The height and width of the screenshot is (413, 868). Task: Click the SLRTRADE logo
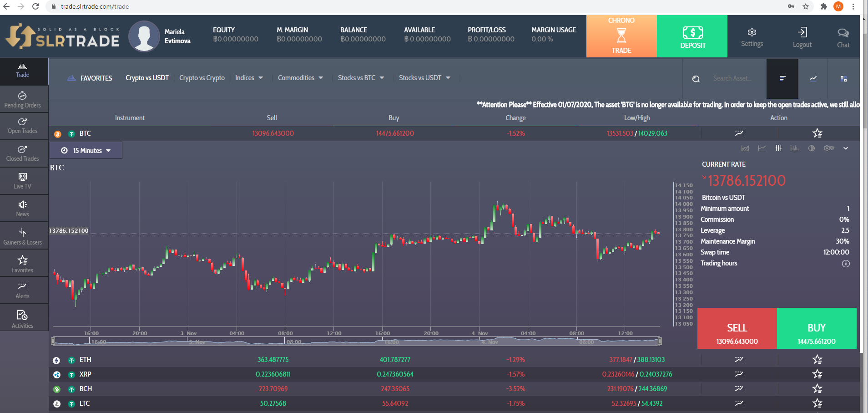click(x=63, y=36)
